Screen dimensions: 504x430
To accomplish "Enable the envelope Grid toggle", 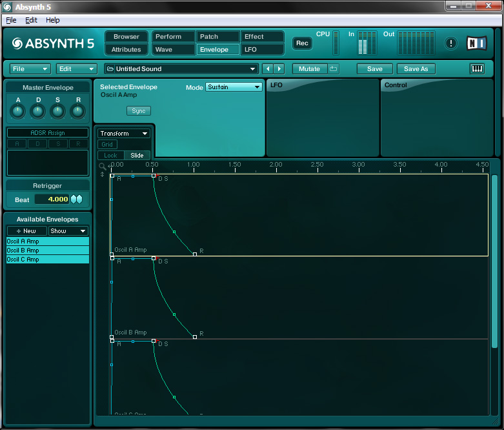I will click(x=107, y=145).
